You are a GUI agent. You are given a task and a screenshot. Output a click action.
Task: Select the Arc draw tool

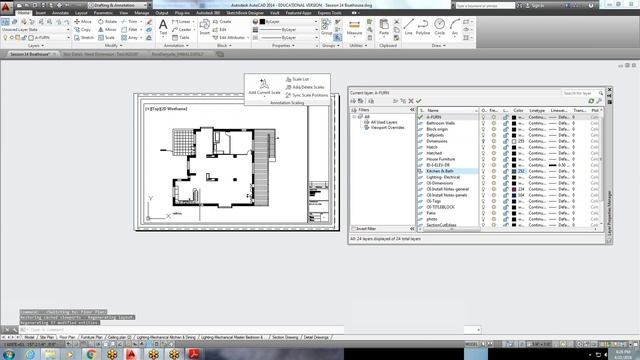[455, 27]
